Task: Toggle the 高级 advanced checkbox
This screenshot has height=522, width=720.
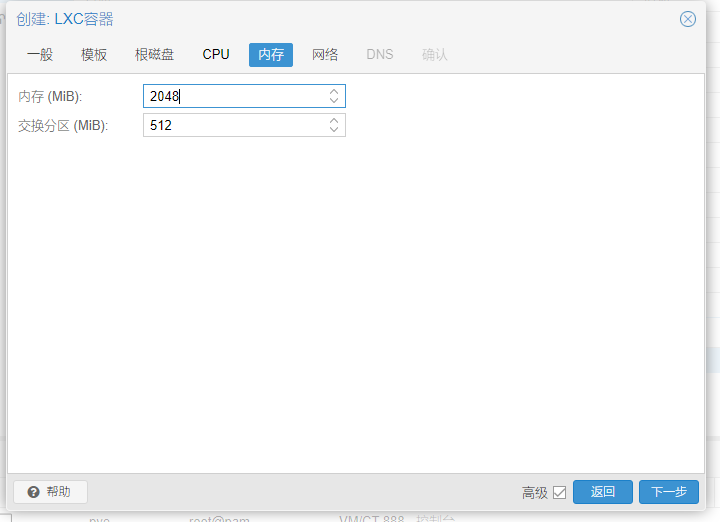Action: point(559,492)
